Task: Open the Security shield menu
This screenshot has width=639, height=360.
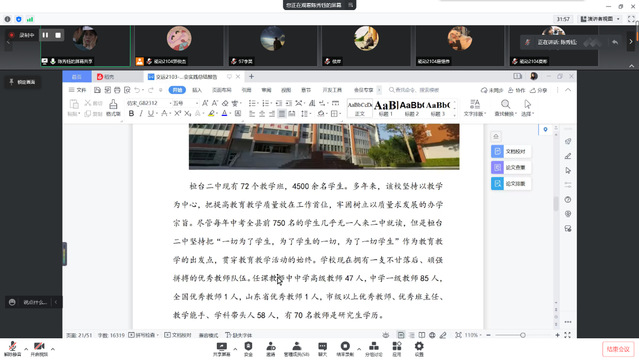Action: (248, 349)
